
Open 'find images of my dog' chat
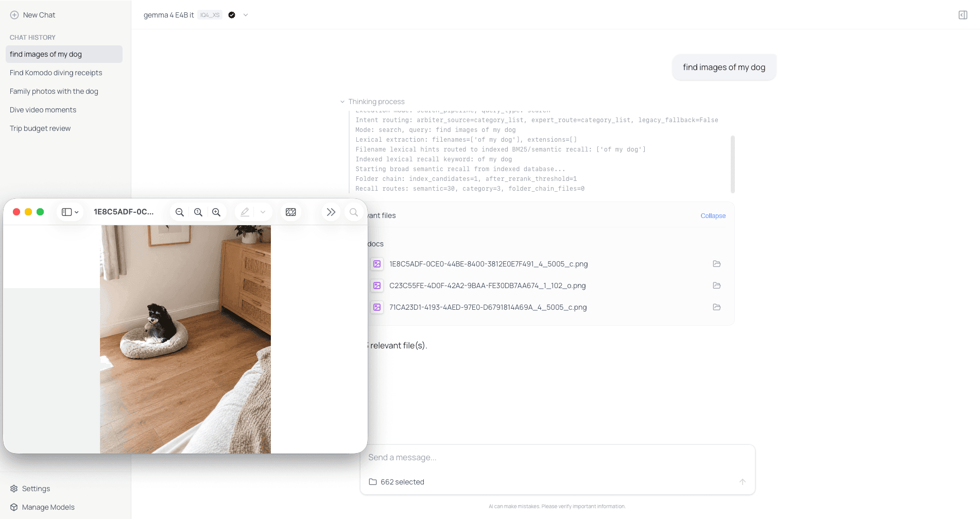tap(64, 54)
